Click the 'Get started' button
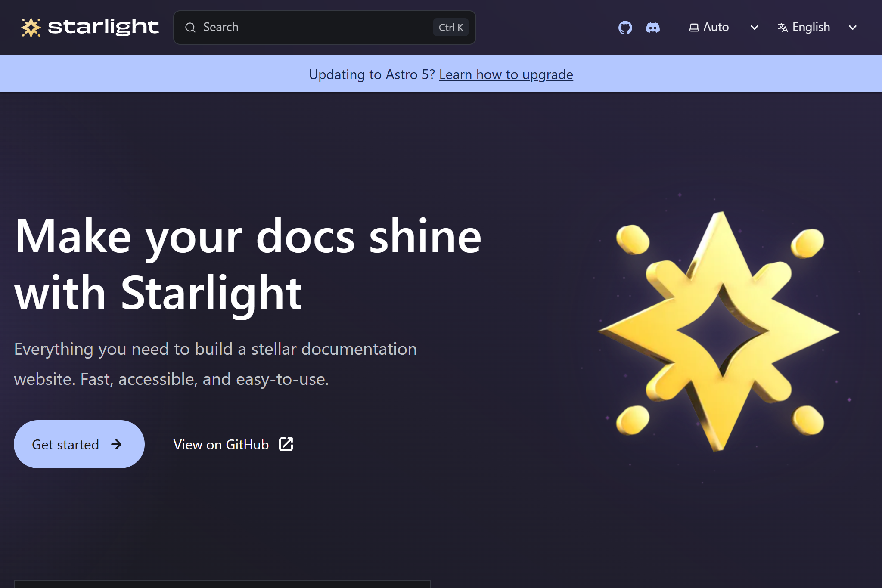Viewport: 882px width, 588px height. coord(79,444)
